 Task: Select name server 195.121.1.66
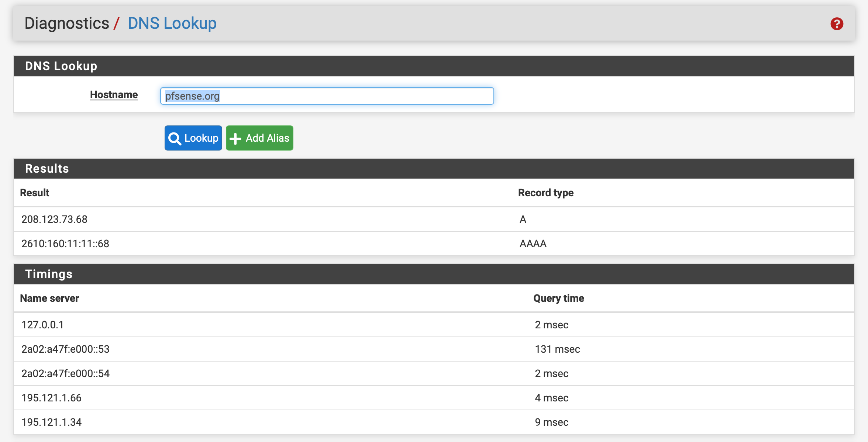coord(51,398)
